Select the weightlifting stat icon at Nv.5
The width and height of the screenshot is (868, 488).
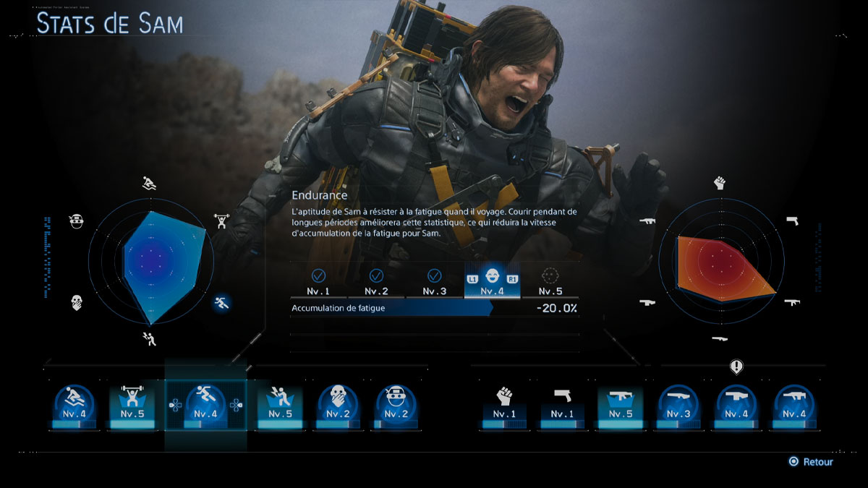132,404
